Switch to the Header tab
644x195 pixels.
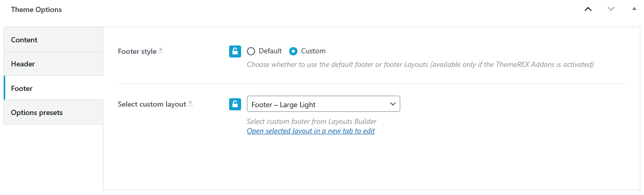[53, 64]
